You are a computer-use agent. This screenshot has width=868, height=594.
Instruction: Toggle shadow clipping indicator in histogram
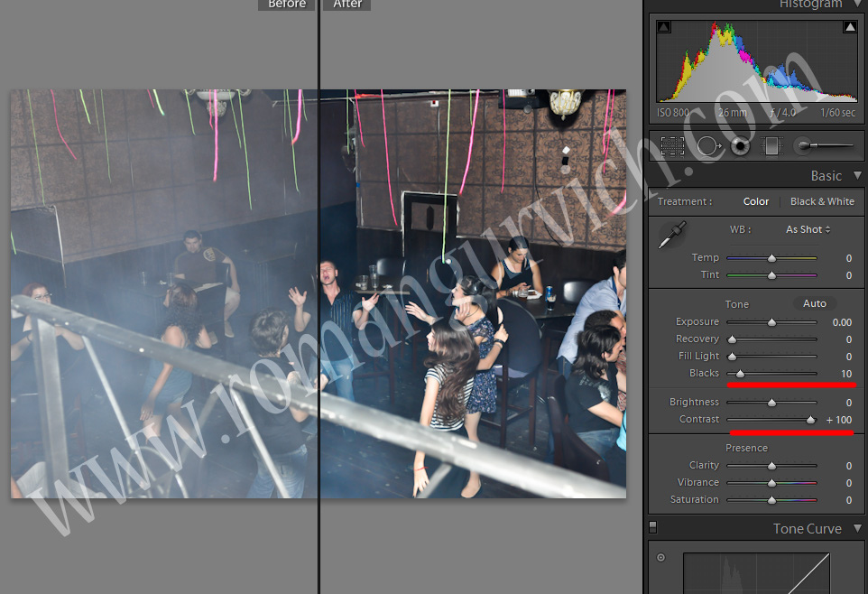tap(663, 27)
